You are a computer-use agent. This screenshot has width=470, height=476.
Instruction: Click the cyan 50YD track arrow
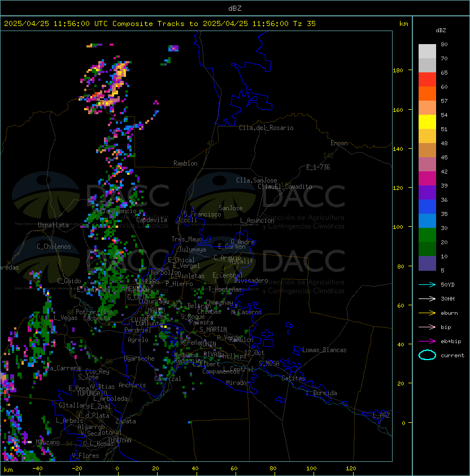pos(427,285)
